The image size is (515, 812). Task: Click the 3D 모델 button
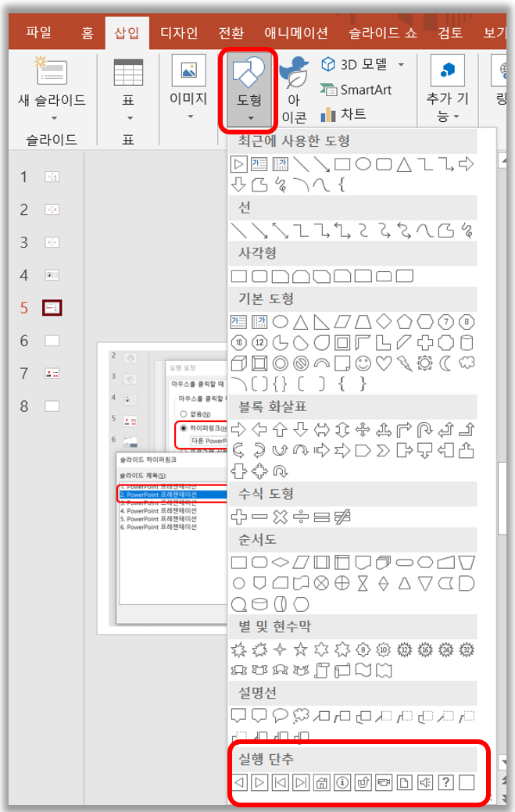point(355,65)
